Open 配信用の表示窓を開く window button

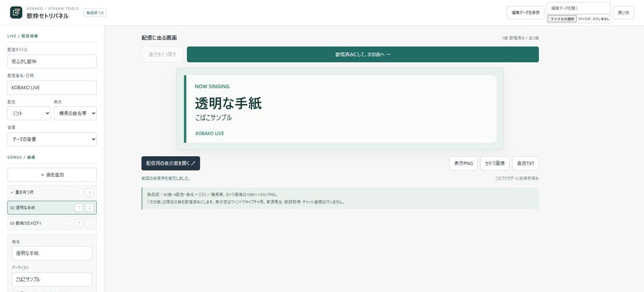(x=171, y=163)
